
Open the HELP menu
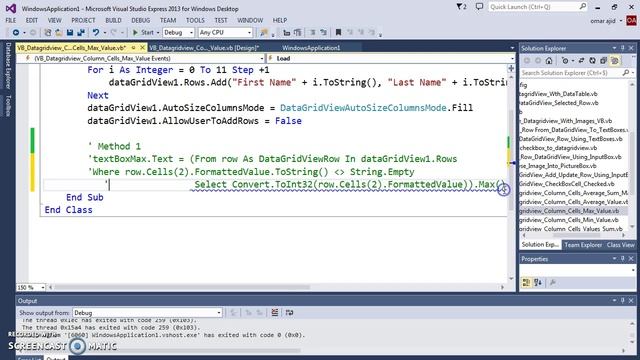pyautogui.click(x=280, y=20)
